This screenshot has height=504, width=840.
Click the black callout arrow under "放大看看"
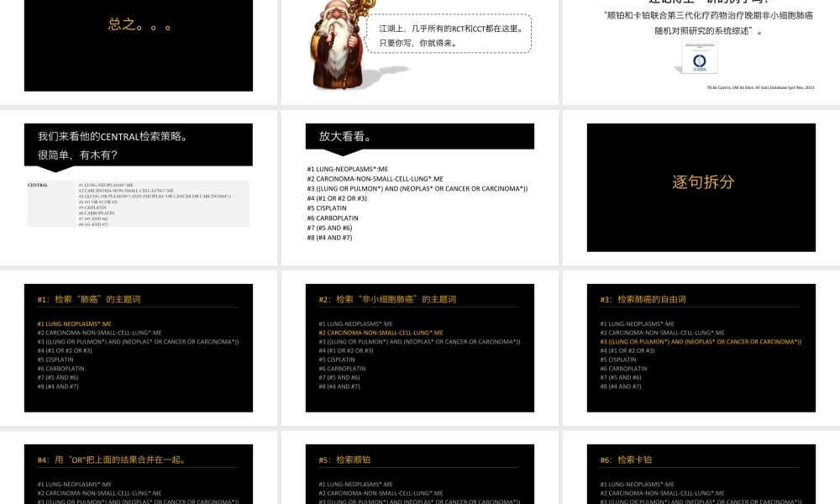343,154
